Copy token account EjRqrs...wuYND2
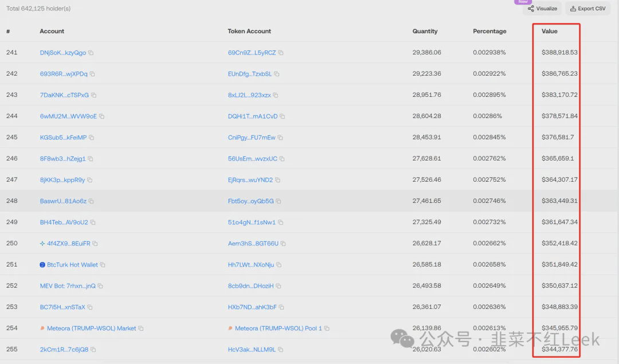619x364 pixels. [278, 179]
